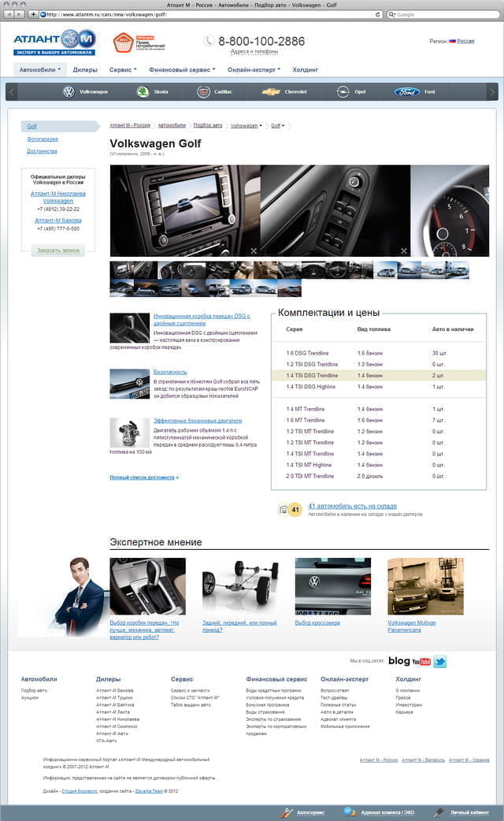Click Атлант-М - Россия breadcrumb
Image resolution: width=504 pixels, height=821 pixels.
pos(130,125)
